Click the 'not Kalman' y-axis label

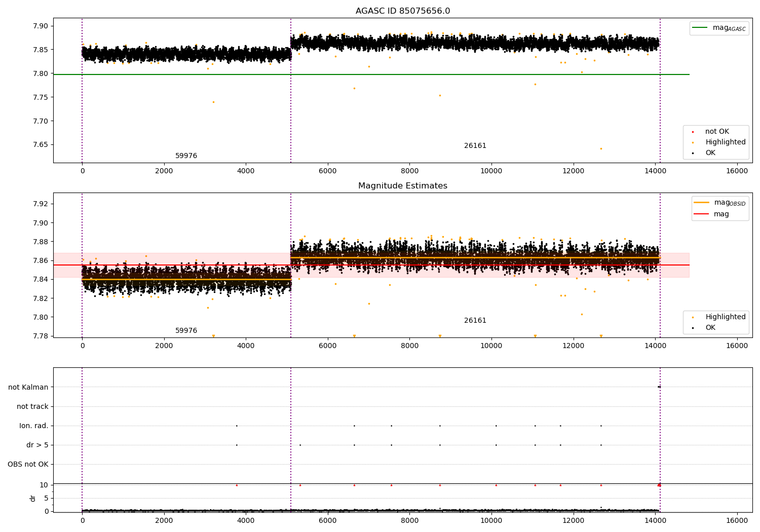[x=28, y=387]
